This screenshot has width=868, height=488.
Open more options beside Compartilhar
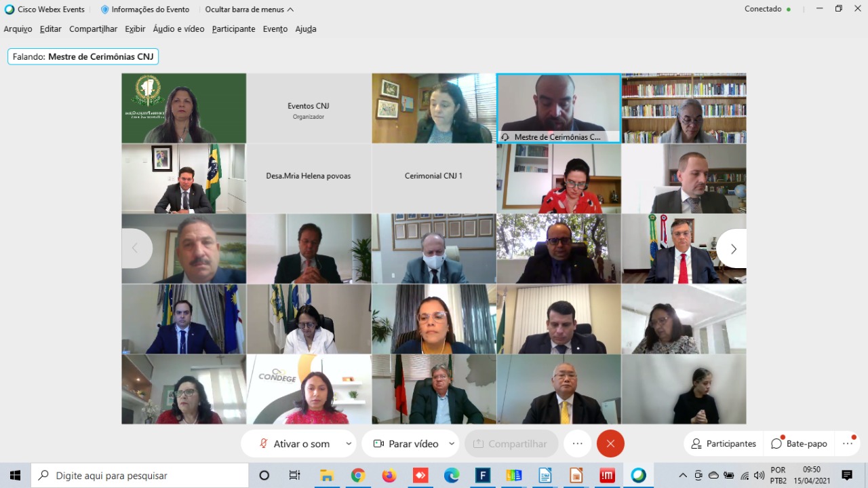point(577,444)
